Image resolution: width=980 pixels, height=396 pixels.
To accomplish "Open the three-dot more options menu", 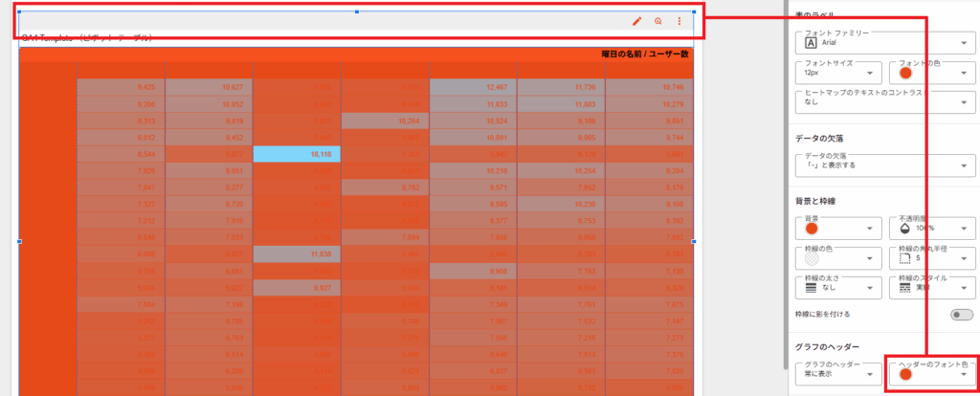I will pos(679,21).
